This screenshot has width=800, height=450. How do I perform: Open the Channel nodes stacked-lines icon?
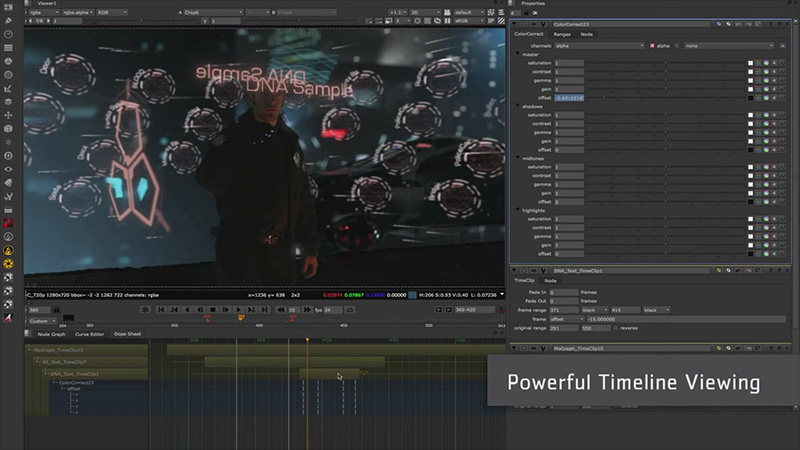(x=8, y=48)
